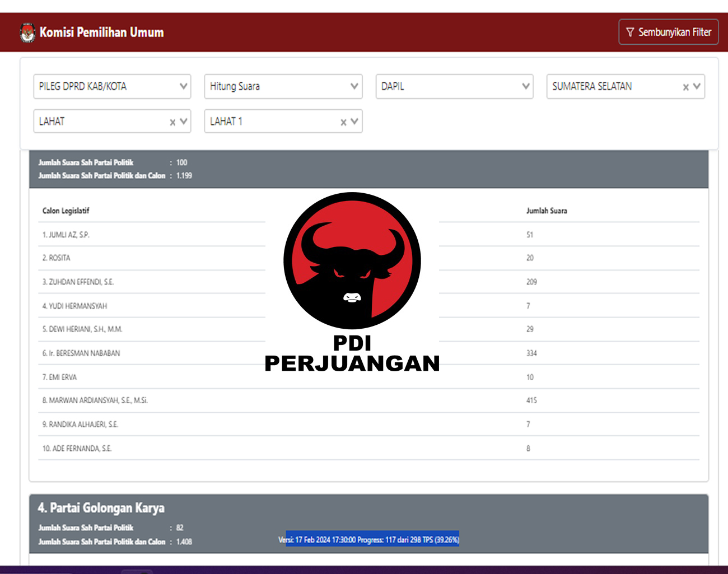Click PDI party votes value 100
Viewport: 728px width, 574px height.
point(182,163)
